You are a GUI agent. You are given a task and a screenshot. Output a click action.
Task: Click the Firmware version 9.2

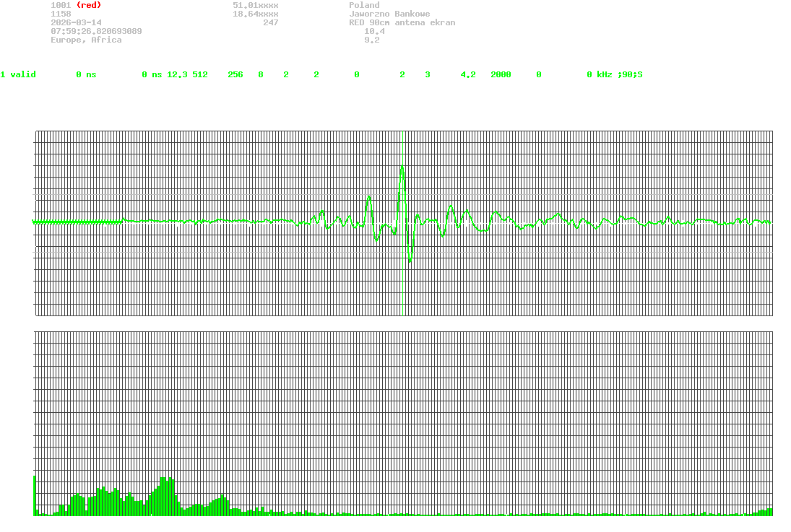click(371, 40)
